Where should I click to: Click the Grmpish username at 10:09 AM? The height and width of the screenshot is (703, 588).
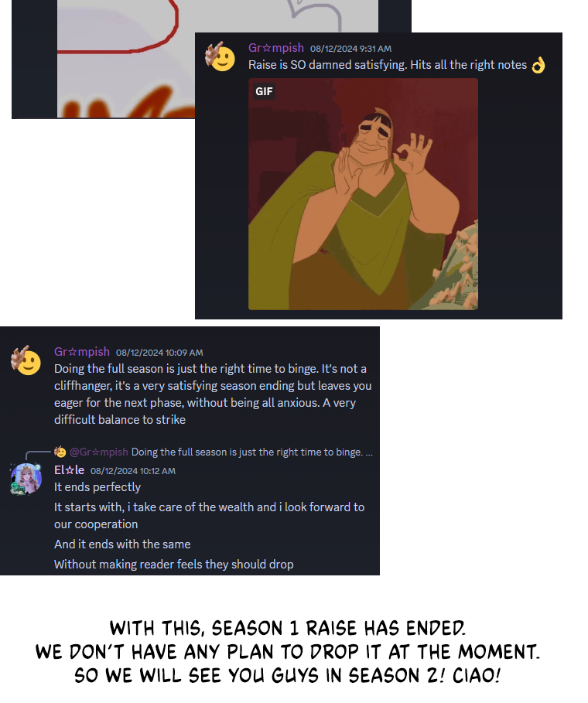(82, 351)
